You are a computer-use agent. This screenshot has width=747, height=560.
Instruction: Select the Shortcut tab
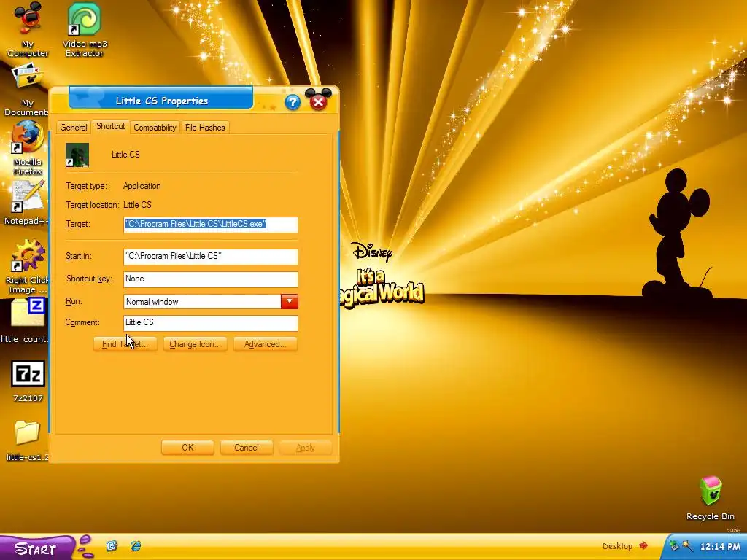coord(111,126)
